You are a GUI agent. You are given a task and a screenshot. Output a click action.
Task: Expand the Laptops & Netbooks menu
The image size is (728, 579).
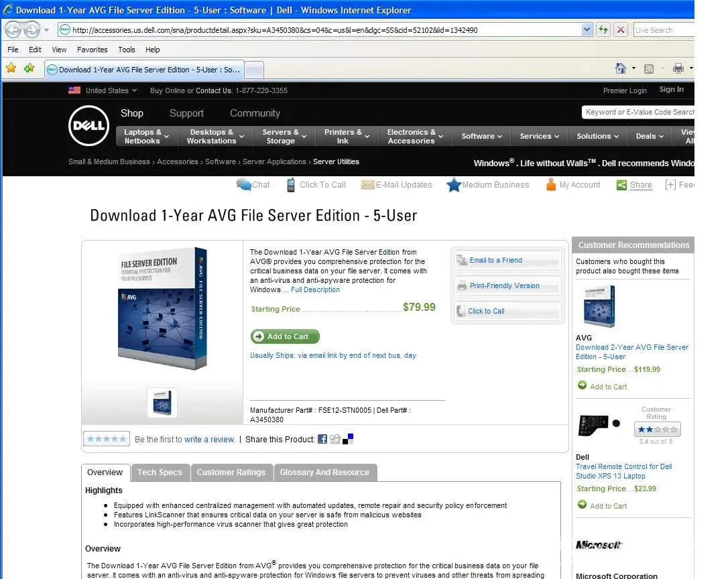pos(166,137)
